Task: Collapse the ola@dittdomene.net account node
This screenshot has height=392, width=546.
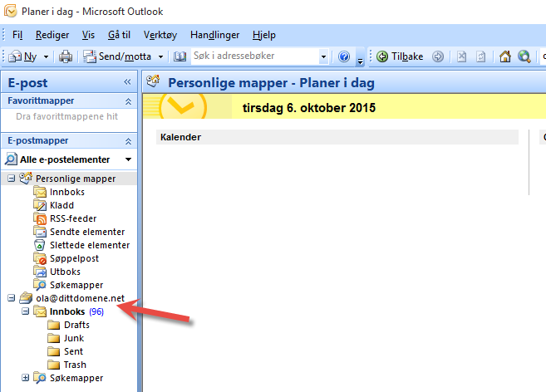Action: pyautogui.click(x=12, y=298)
